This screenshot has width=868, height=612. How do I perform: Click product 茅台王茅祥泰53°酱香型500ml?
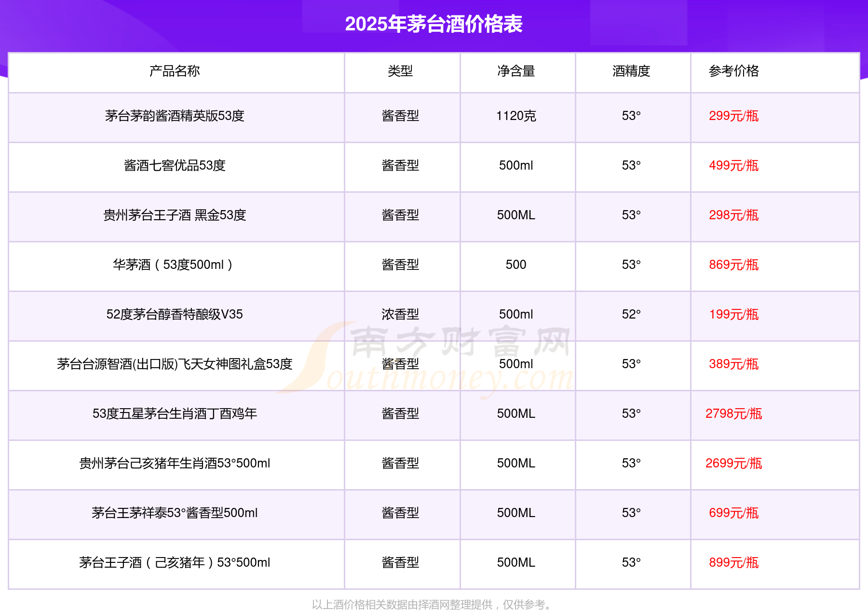(175, 513)
